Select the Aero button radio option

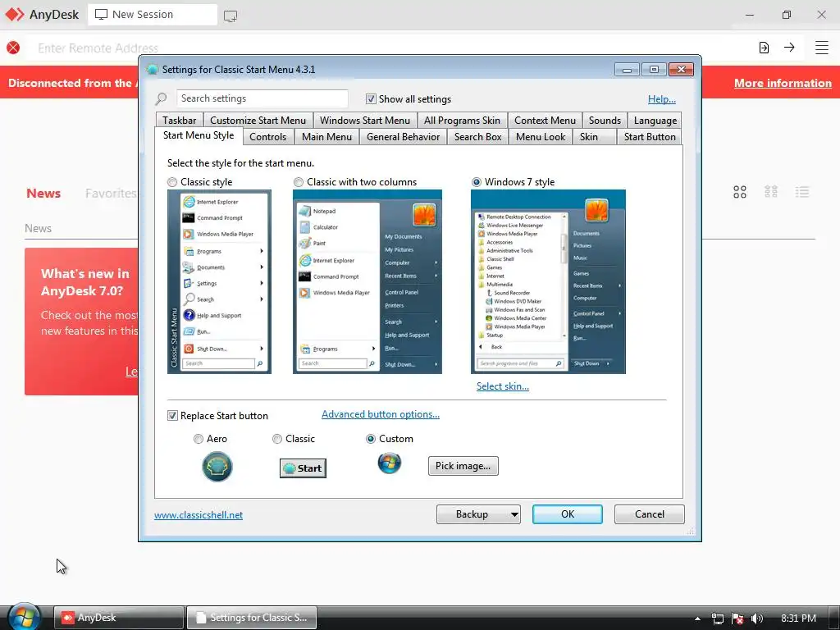coord(199,439)
